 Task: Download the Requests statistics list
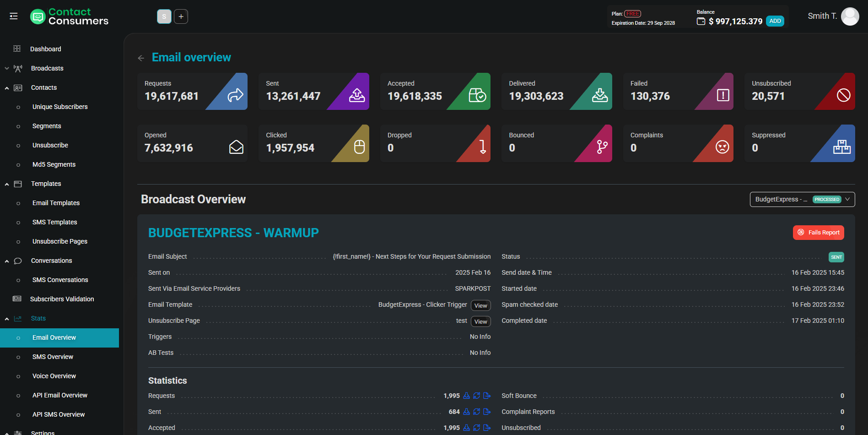[x=467, y=396]
